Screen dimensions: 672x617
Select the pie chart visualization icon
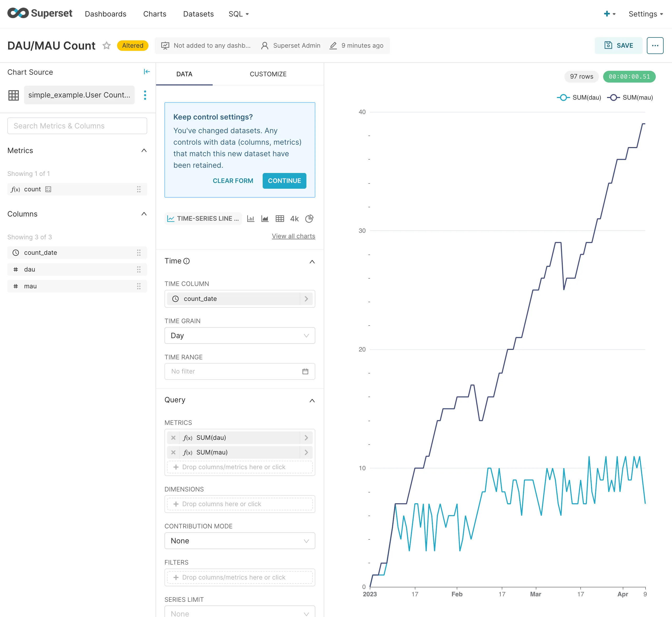tap(310, 219)
